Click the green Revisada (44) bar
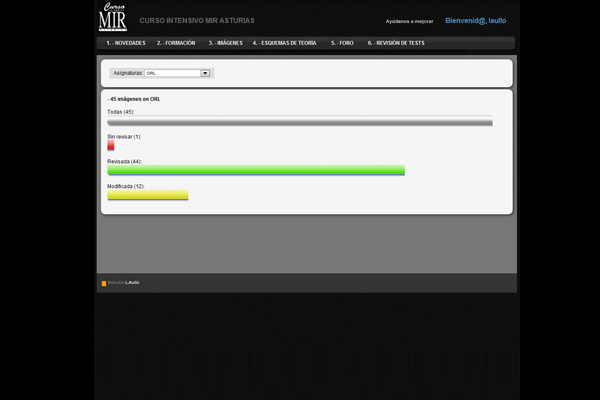 pyautogui.click(x=256, y=170)
